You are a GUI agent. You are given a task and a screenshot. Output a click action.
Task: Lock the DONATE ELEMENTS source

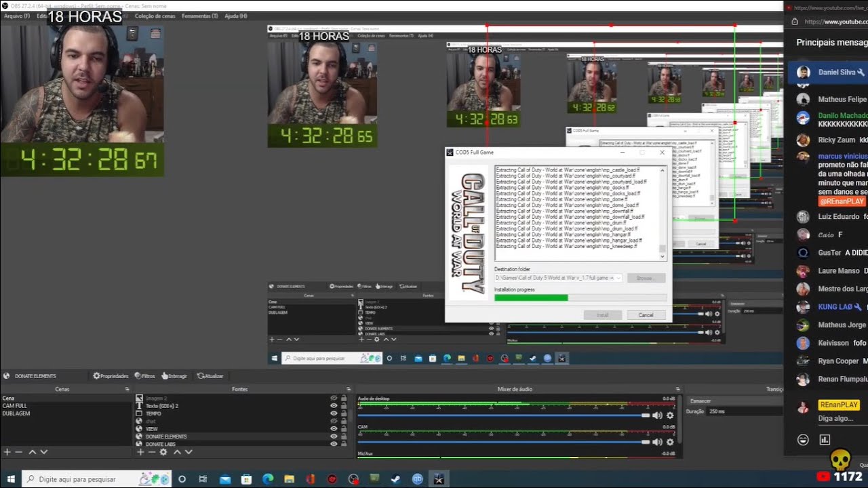pos(343,436)
